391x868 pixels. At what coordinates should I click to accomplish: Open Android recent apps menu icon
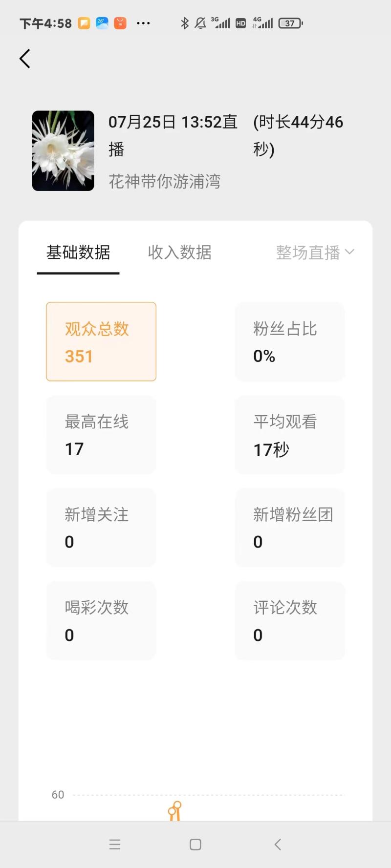(x=115, y=845)
